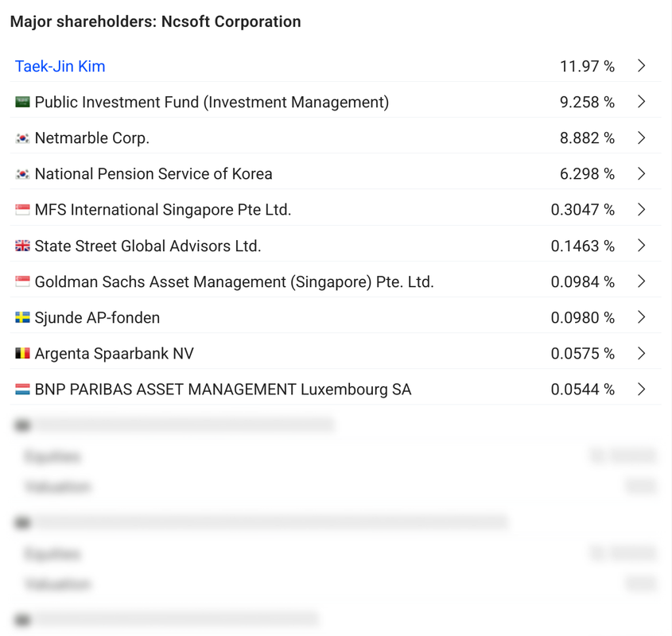Select the 6.298 % stake value
The width and height of the screenshot is (672, 636).
pyautogui.click(x=587, y=174)
